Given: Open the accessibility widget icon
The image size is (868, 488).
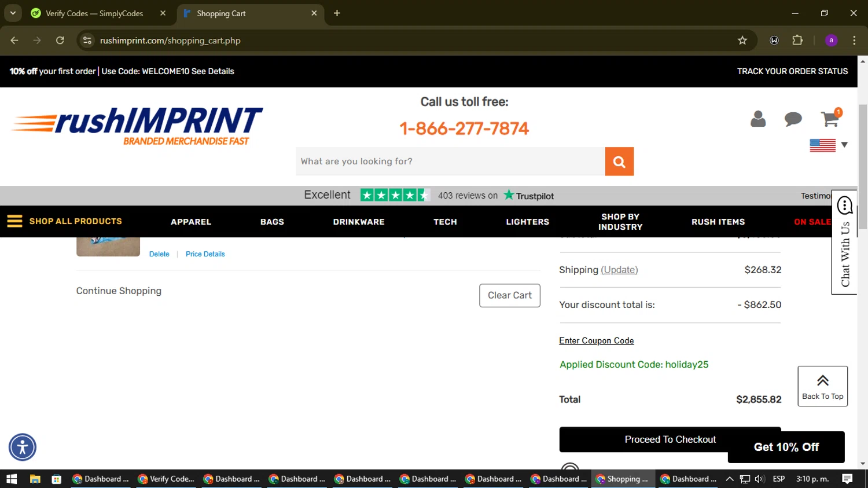Looking at the screenshot, I should coord(23,447).
